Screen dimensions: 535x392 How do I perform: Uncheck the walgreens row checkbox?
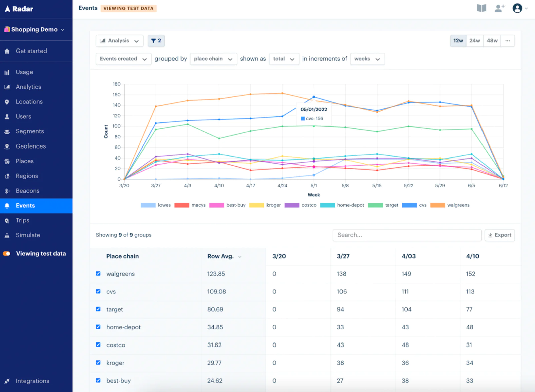pos(98,273)
